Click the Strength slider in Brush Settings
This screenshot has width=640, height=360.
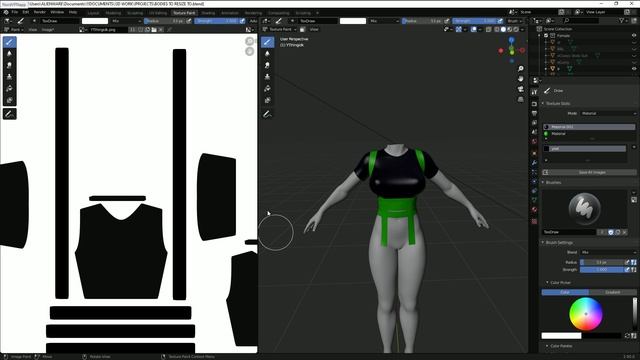pyautogui.click(x=602, y=269)
